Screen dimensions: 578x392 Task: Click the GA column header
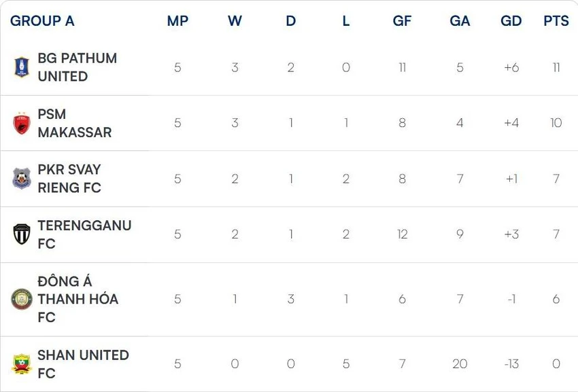tap(460, 21)
